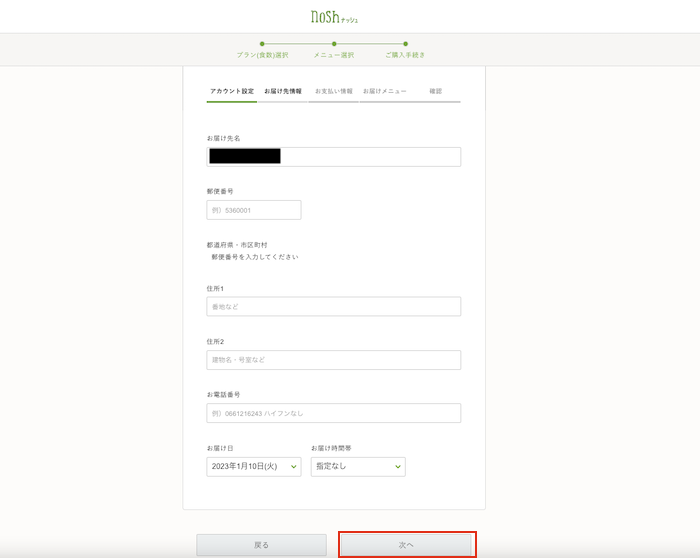Expand the お届け時間帯 time slot dropdown
700x558 pixels.
pyautogui.click(x=358, y=466)
